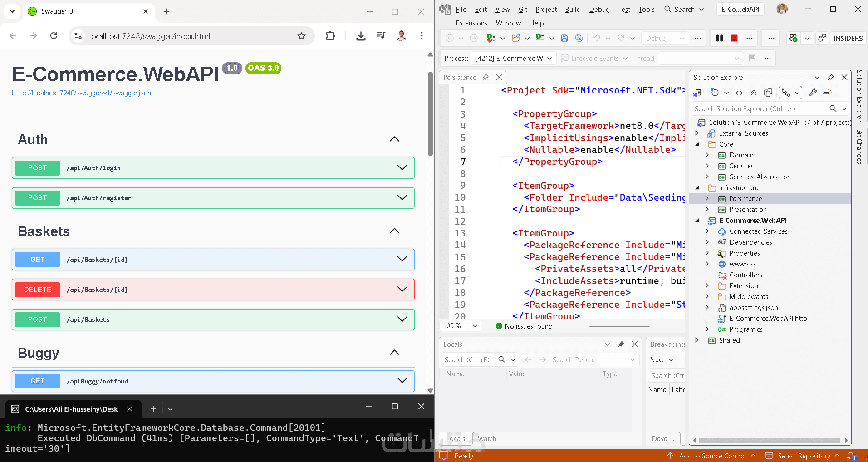Click the New breakpoint button

tap(662, 359)
